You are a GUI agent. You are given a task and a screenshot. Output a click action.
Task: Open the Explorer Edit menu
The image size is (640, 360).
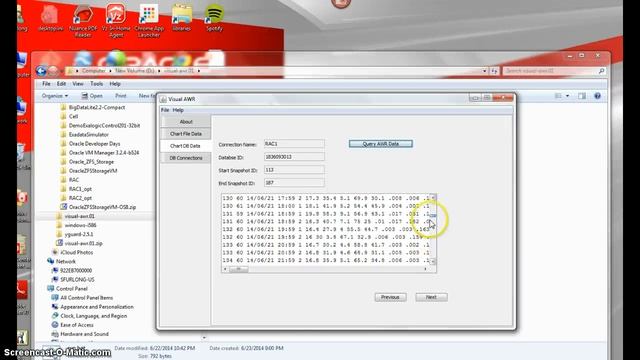pyautogui.click(x=61, y=84)
